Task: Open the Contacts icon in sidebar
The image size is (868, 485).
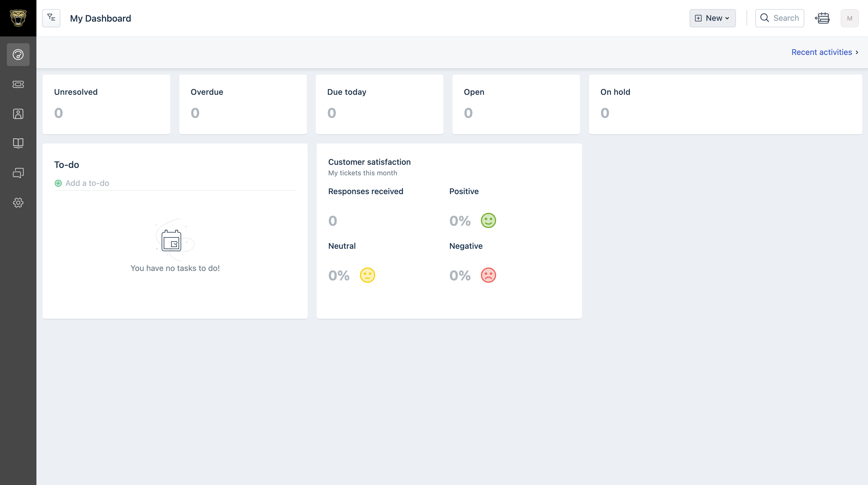Action: point(18,114)
